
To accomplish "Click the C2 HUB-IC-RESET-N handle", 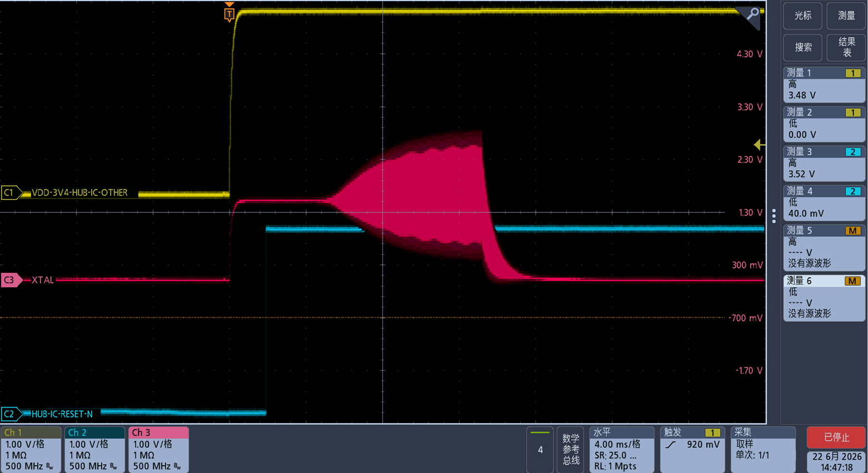I will pos(10,414).
